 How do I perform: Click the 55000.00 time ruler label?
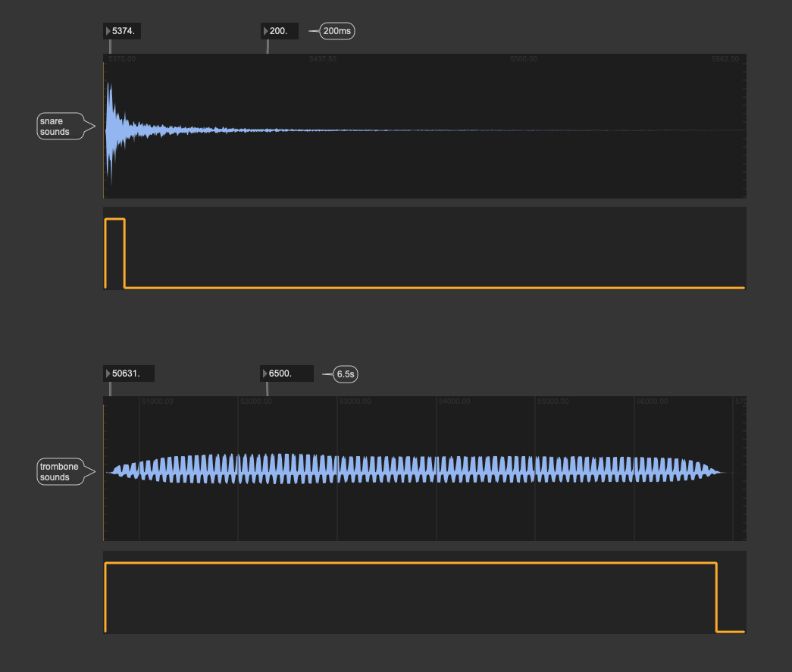coord(553,402)
